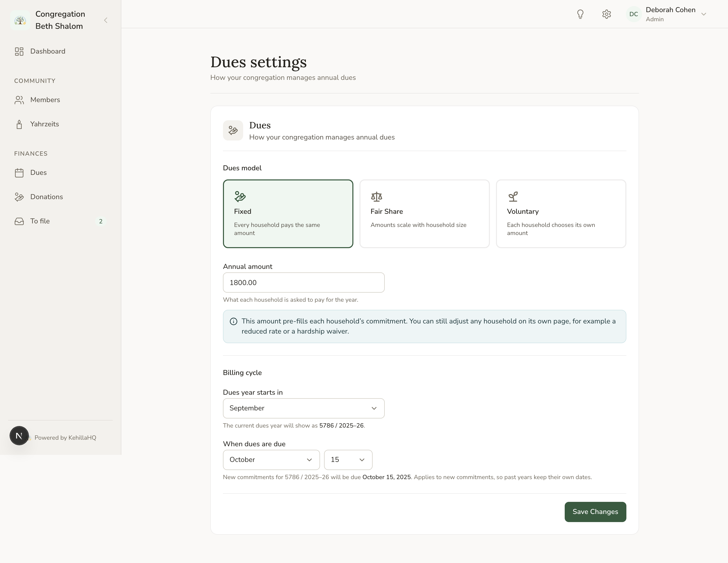This screenshot has height=563, width=728.
Task: Click the Dues settings page heading
Action: click(258, 62)
